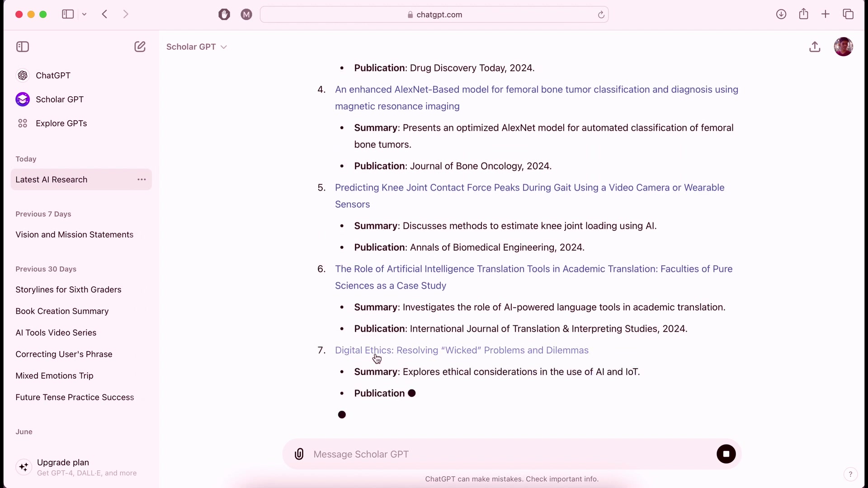
Task: Show Safari downloads
Action: pos(781,14)
